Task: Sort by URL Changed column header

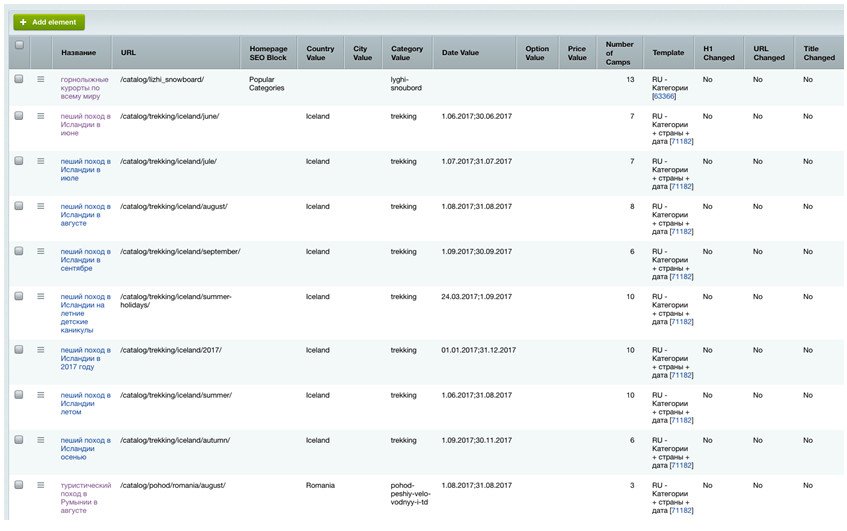Action: click(x=769, y=53)
